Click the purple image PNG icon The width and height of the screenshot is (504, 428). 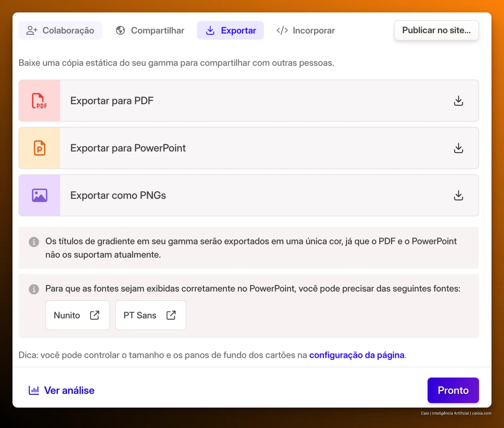(39, 195)
